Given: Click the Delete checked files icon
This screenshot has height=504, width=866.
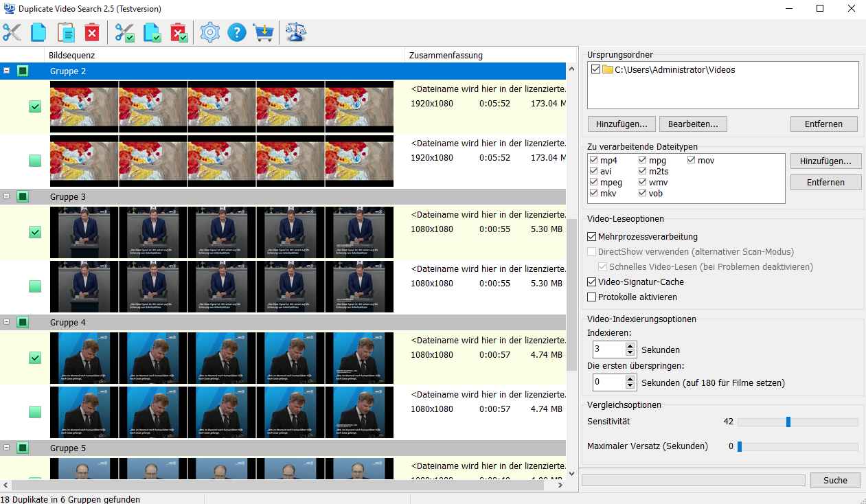Looking at the screenshot, I should coord(179,32).
